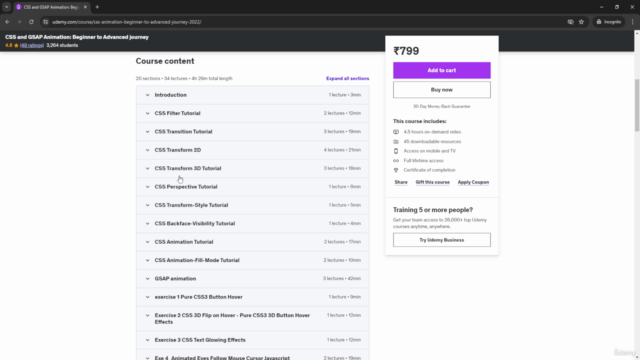Click Try Udemy Business button
This screenshot has width=640, height=360.
point(442,240)
